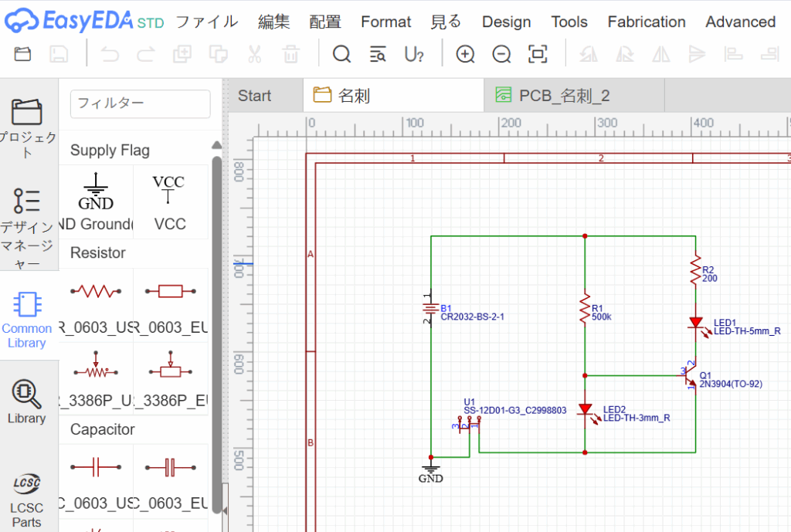
Task: Open the Fabrication menu
Action: pos(646,22)
